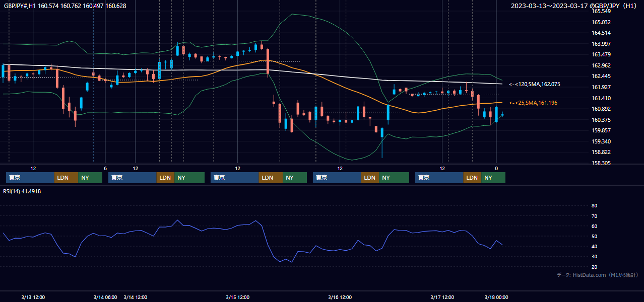Click RSI scale value 40
The height and width of the screenshot is (302, 644).
click(594, 246)
